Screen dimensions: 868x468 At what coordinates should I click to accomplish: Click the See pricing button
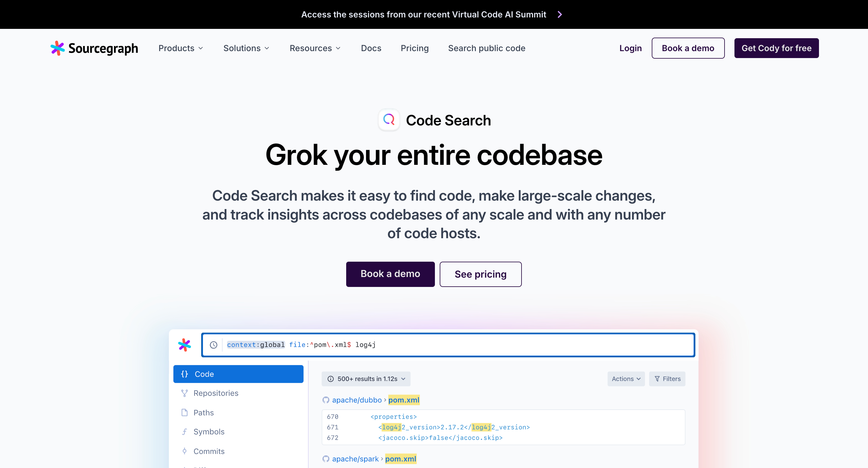(481, 274)
